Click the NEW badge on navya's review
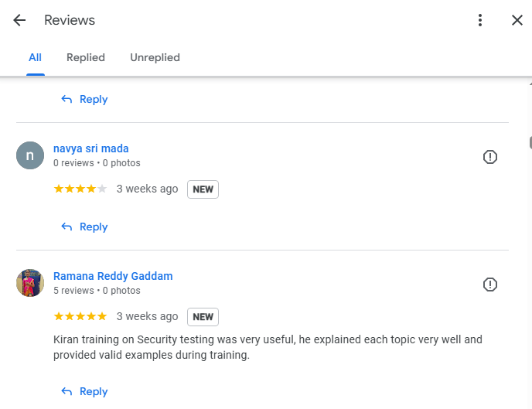Screen dimensions: 532x409 click(x=203, y=189)
